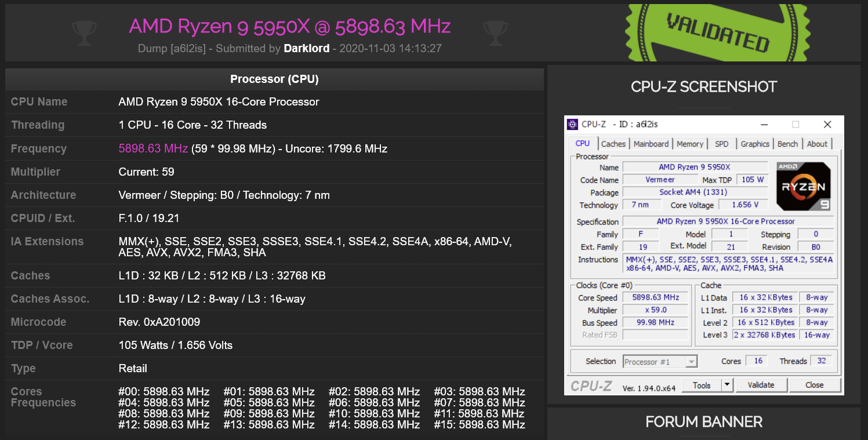Click the CPU-Z screenshot thumbnail image
Image resolution: width=868 pixels, height=440 pixels.
click(x=704, y=255)
